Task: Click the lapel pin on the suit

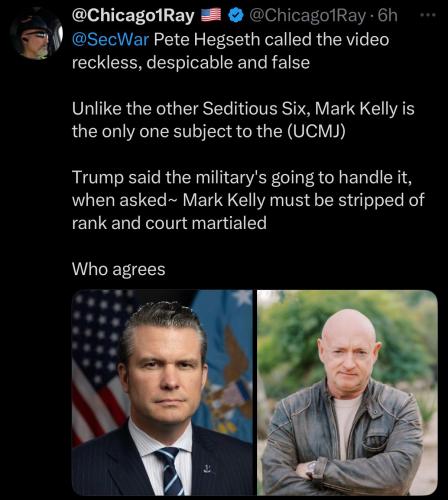Action: tap(207, 469)
